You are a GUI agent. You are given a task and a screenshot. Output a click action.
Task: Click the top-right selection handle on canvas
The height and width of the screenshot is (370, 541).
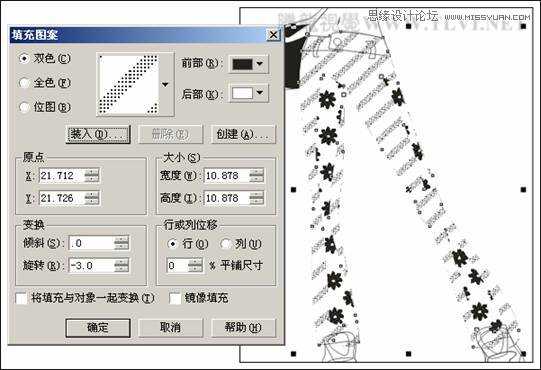click(523, 26)
